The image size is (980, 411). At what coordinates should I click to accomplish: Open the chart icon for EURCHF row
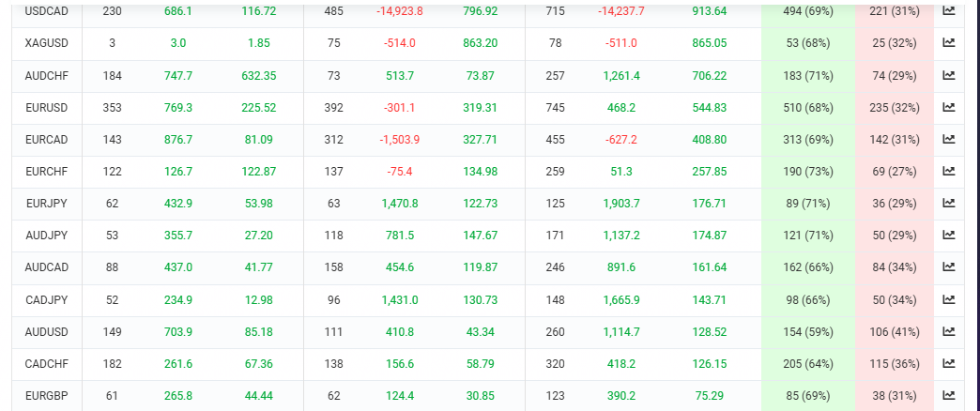click(948, 171)
